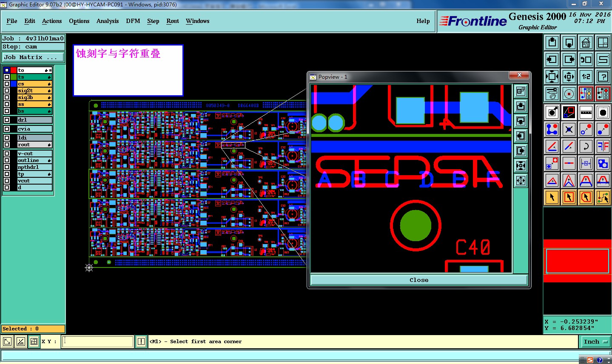Select the 'ldi' layer name row

pos(34,138)
